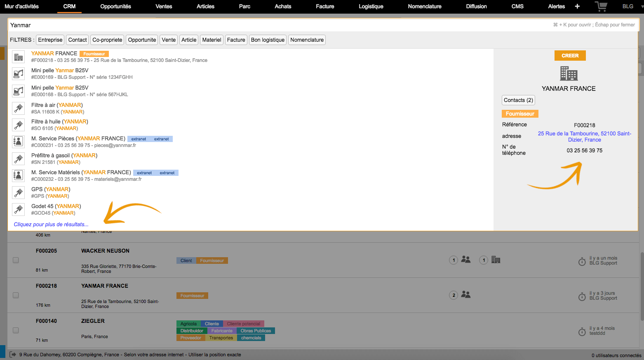Tick checkbox for YANMAR FRANCE row
The height and width of the screenshot is (360, 644).
click(16, 295)
